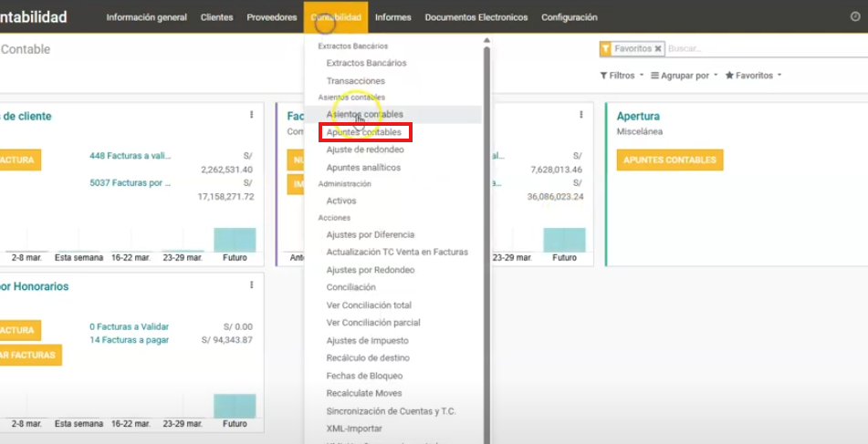This screenshot has width=868, height=444.
Task: Open Documentos Electronicos top menu
Action: 476,17
